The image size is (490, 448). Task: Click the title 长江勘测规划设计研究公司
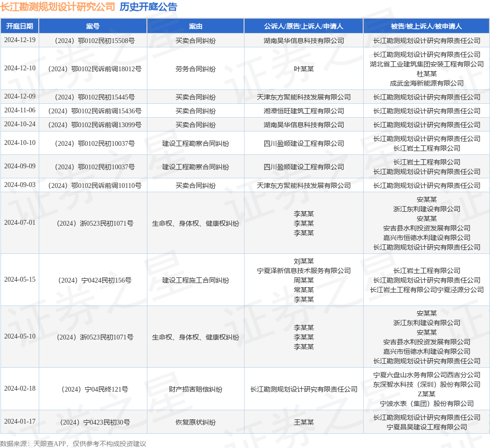point(58,7)
